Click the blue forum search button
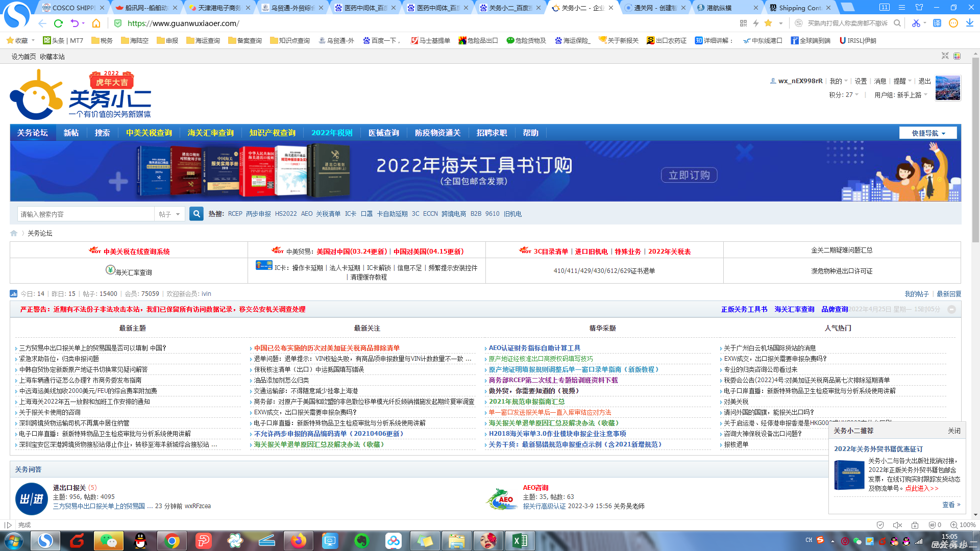 196,214
